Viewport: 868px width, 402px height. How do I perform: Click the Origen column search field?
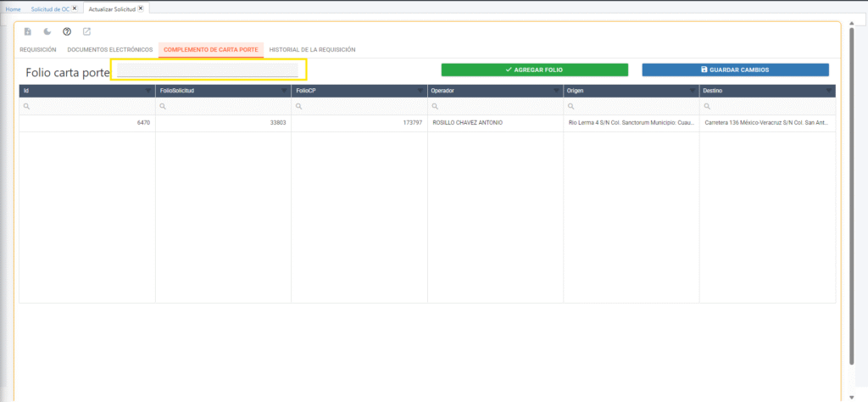(x=635, y=107)
